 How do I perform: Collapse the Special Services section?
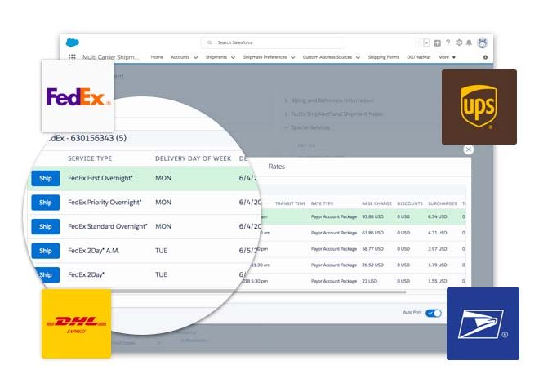coord(307,127)
